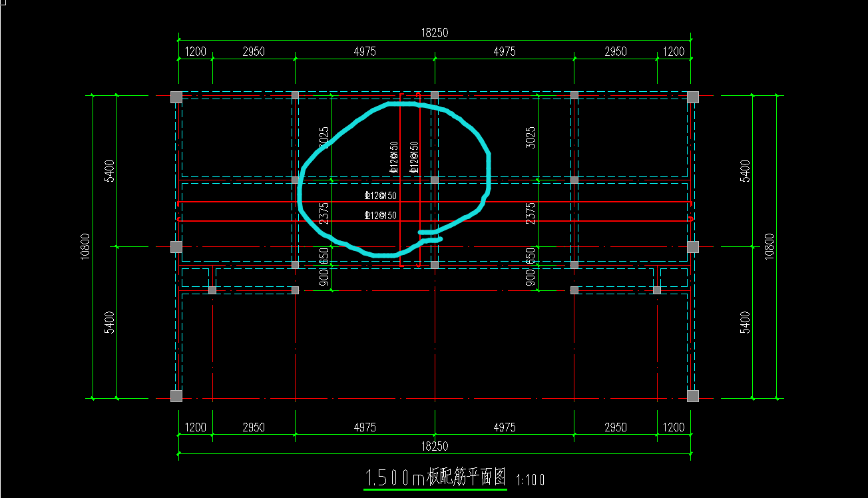868x498 pixels.
Task: Click the 3025 dimension in the right bay
Action: pos(530,137)
